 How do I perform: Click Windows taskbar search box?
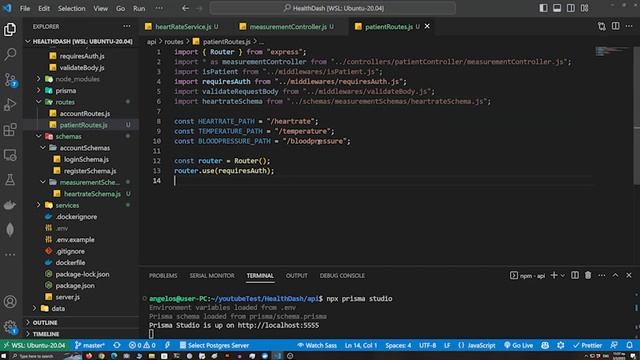point(36,356)
